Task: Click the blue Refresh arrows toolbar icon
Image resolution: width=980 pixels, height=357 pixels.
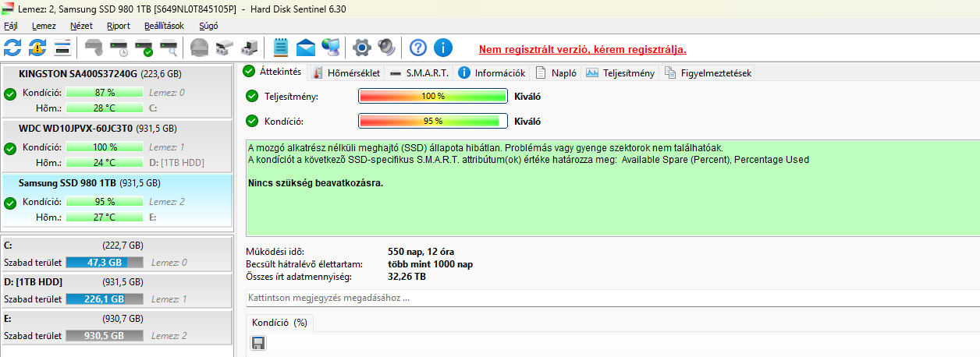Action: (x=12, y=48)
